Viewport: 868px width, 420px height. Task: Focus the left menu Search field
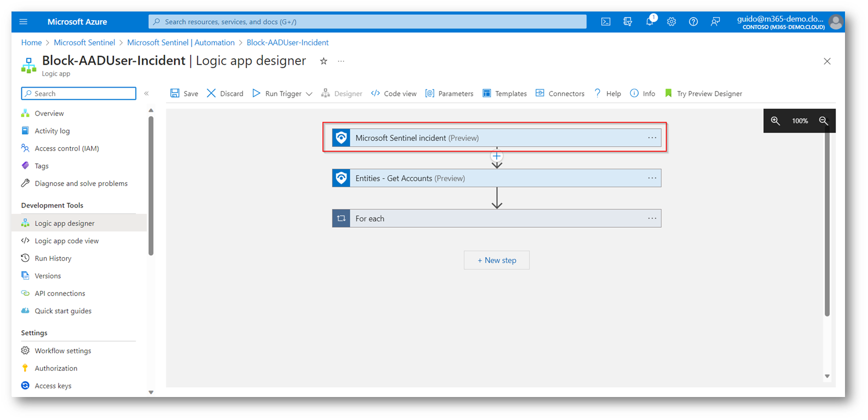click(79, 94)
